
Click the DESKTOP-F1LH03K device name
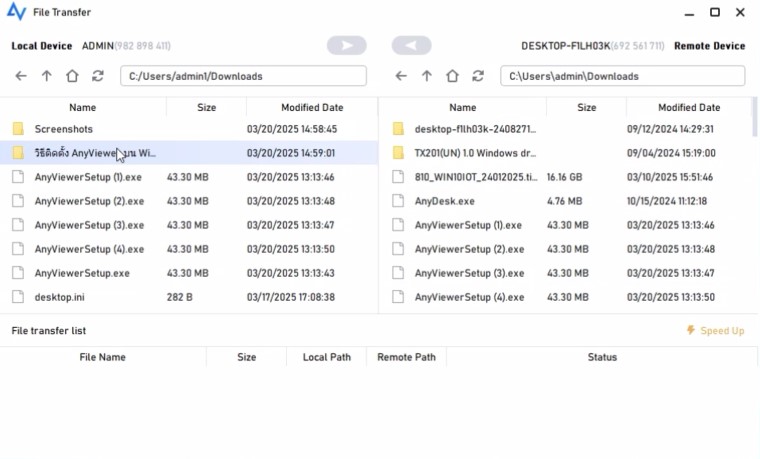coord(565,46)
